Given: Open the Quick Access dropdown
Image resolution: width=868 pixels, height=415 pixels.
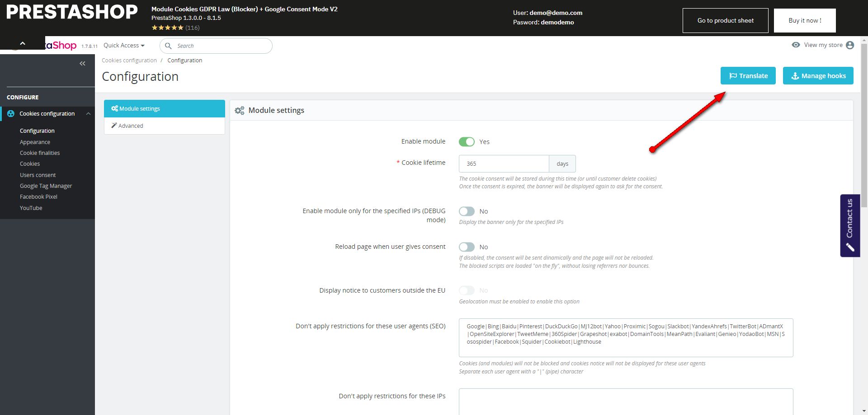Looking at the screenshot, I should 124,45.
